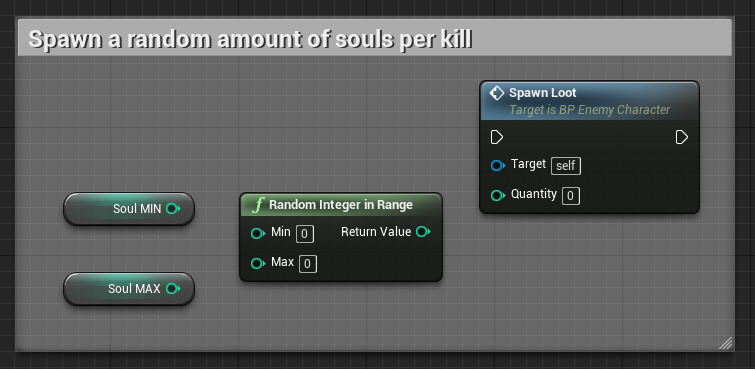The height and width of the screenshot is (369, 755).
Task: Select the Soul MIN variable node
Action: pyautogui.click(x=129, y=209)
